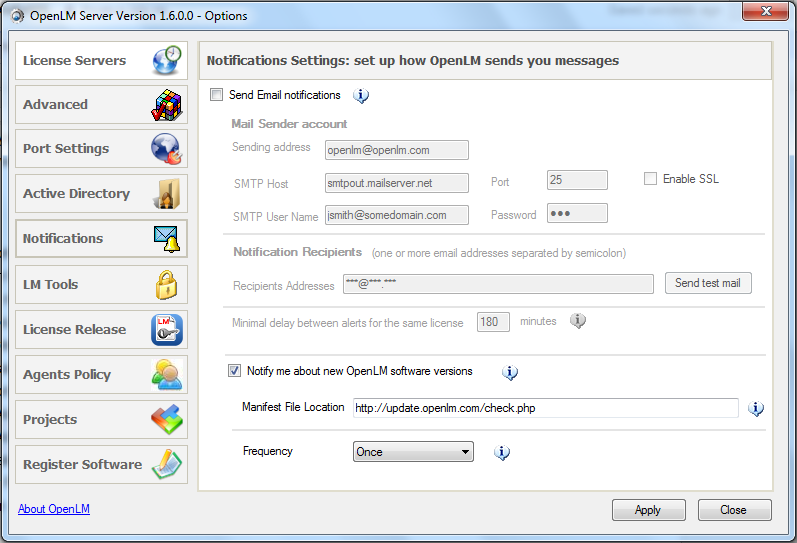Open the Agents Policy tab
The height and width of the screenshot is (543, 797).
coord(102,375)
